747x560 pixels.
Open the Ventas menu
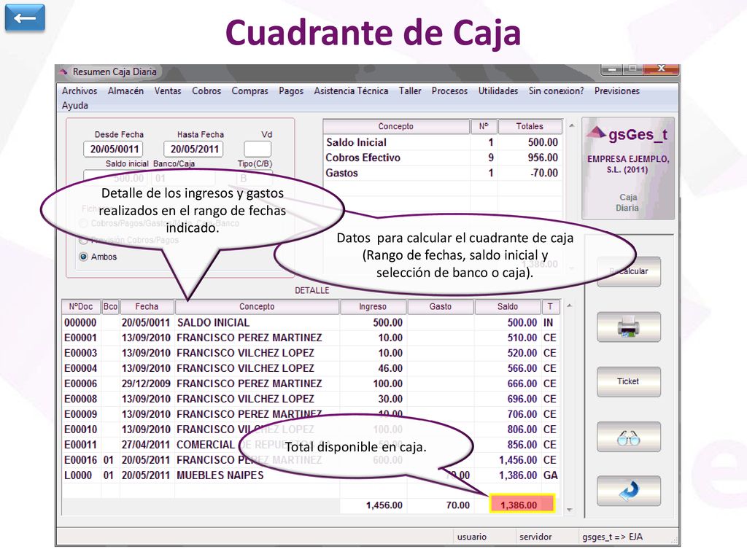coord(168,91)
